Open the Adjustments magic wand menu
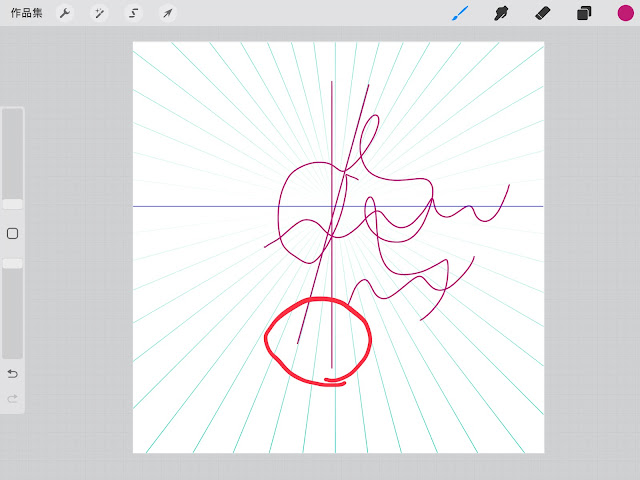Viewport: 640px width, 480px height. [x=99, y=13]
